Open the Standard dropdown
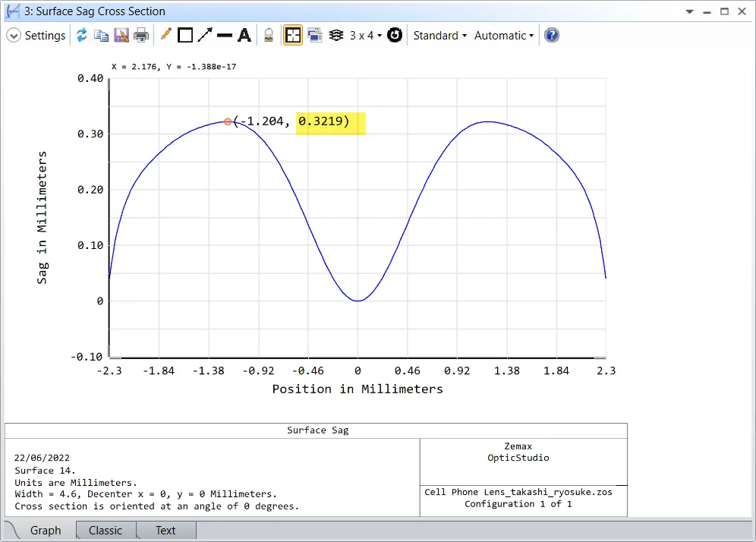This screenshot has height=542, width=756. tap(440, 36)
